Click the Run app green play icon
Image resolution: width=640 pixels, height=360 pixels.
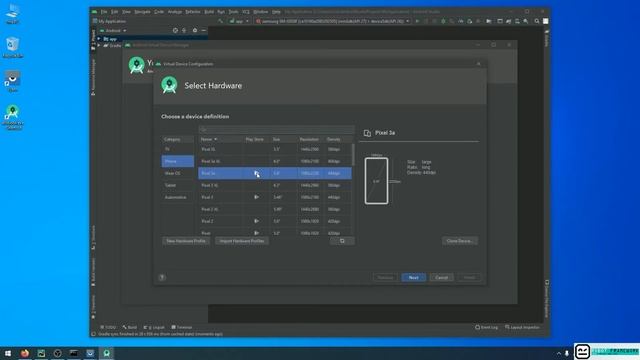(x=417, y=21)
